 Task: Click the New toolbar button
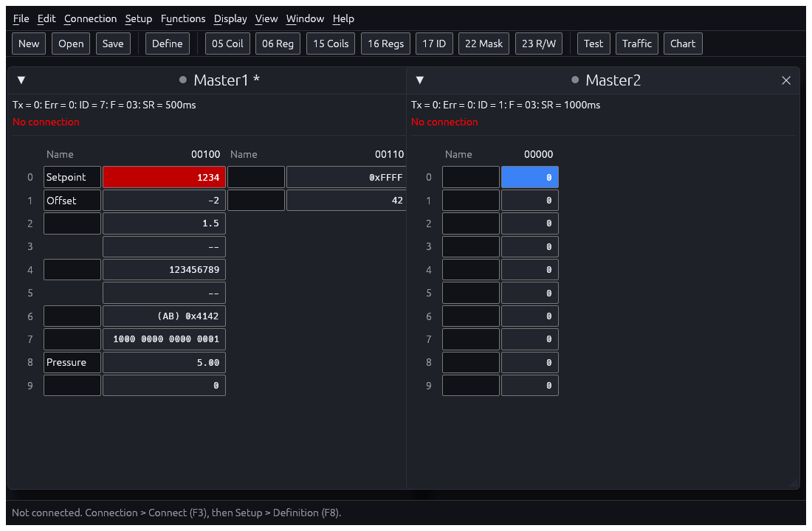pos(29,44)
